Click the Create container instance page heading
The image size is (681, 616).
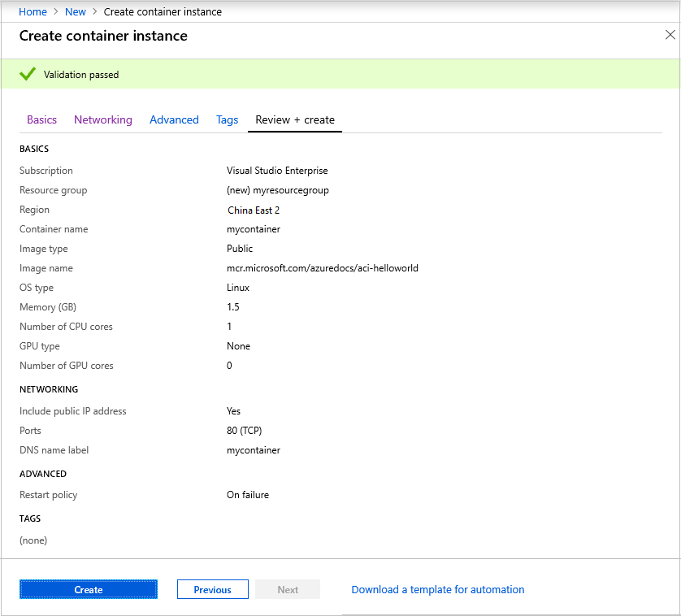click(103, 36)
